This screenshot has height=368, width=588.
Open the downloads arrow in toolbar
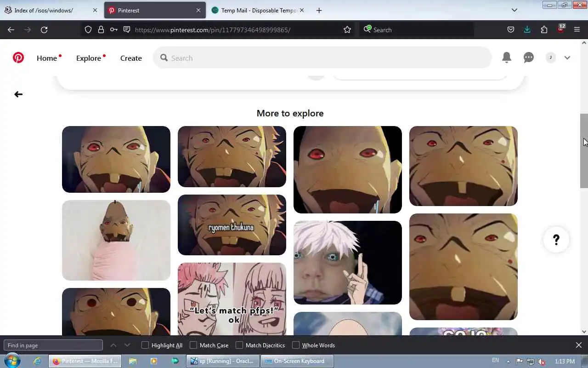click(527, 29)
